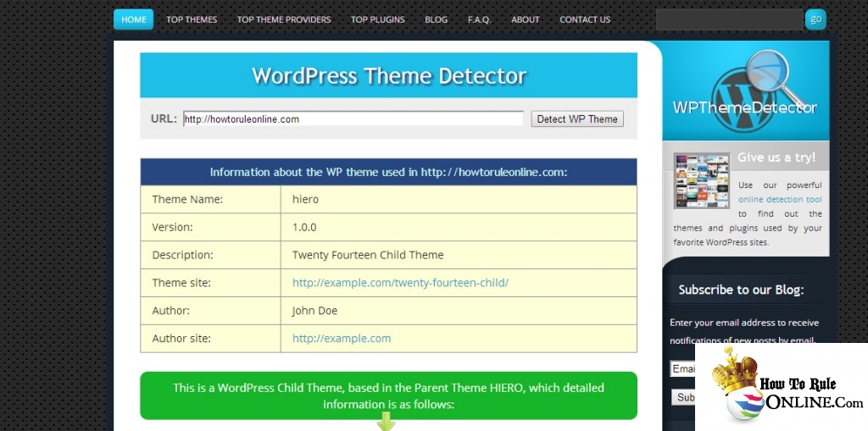This screenshot has height=431, width=868.
Task: Open the Author site example.com link
Action: (342, 339)
